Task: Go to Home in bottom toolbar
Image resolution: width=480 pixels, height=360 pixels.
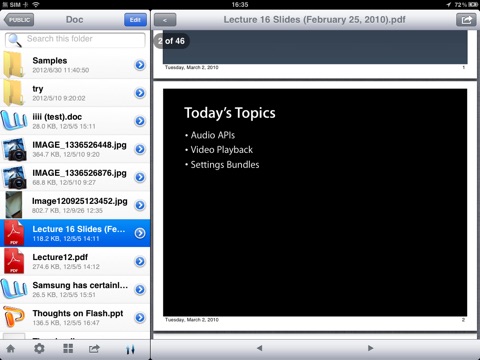Action: click(11, 349)
